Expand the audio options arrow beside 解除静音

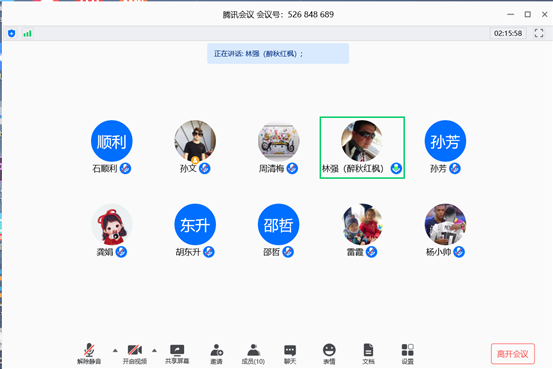115,350
